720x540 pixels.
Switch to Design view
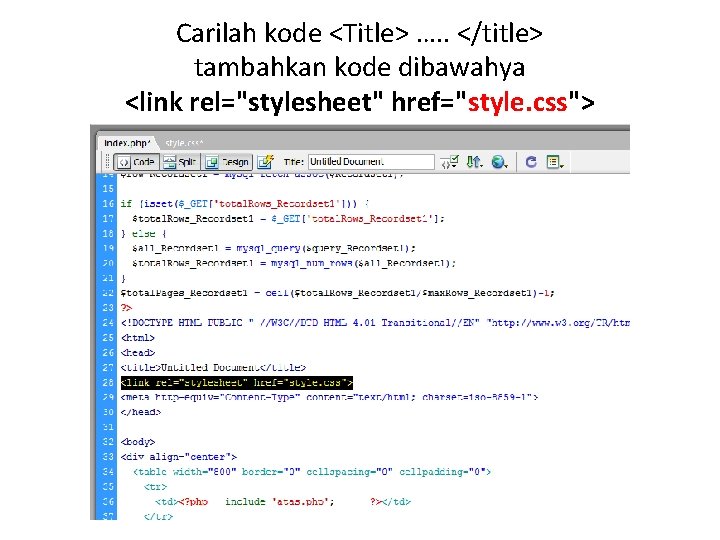(x=228, y=162)
